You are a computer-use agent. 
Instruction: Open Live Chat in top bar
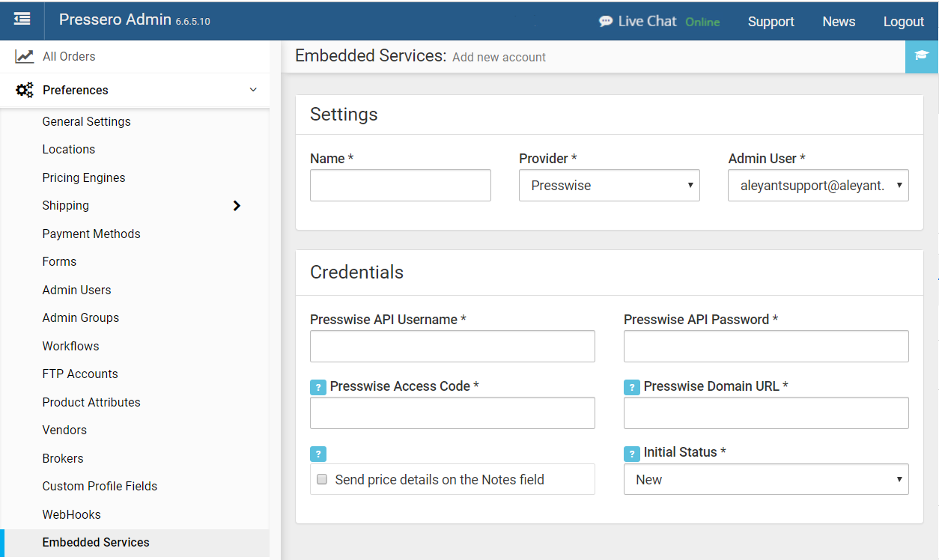click(647, 21)
